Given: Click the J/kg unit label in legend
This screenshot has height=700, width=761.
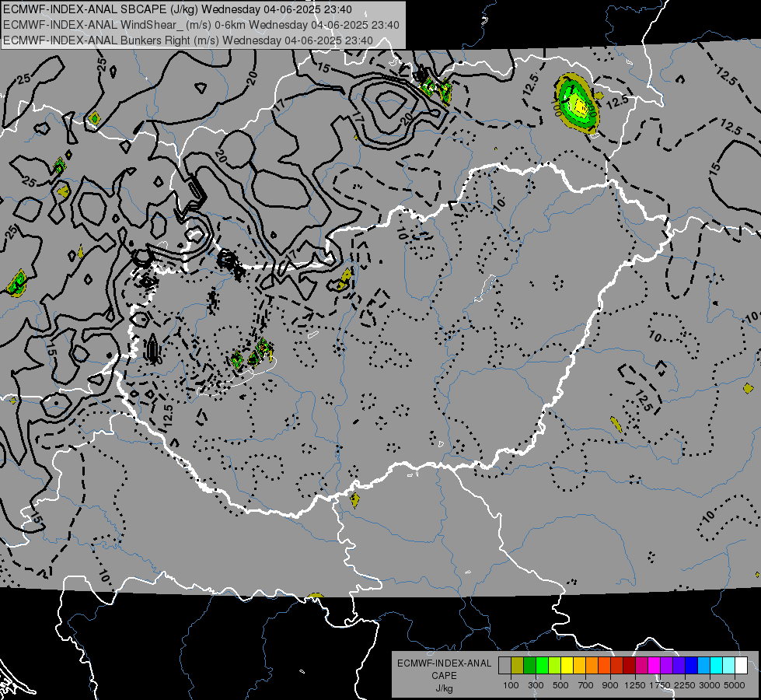Looking at the screenshot, I should 444,688.
